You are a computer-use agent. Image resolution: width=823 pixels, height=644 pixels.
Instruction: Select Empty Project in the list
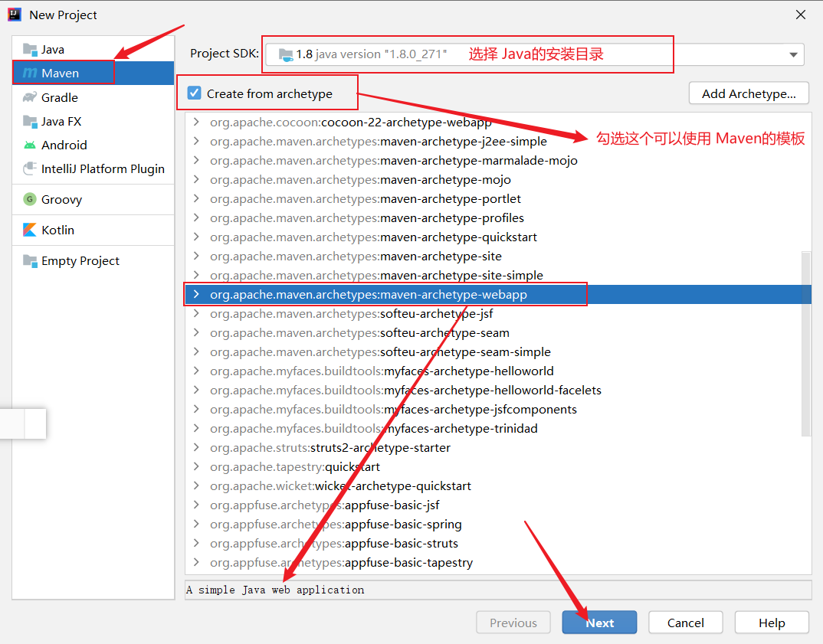pos(93,260)
